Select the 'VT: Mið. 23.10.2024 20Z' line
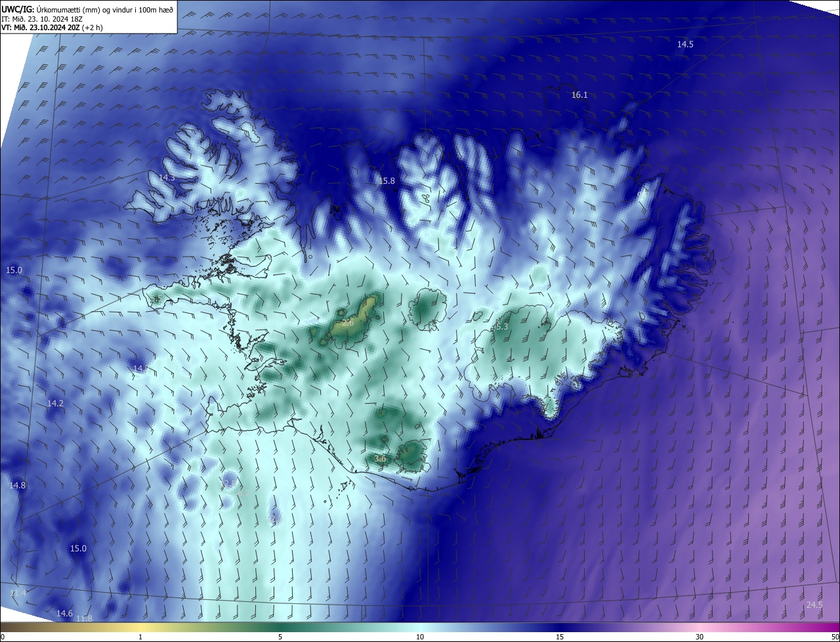This screenshot has width=840, height=642. [41, 28]
